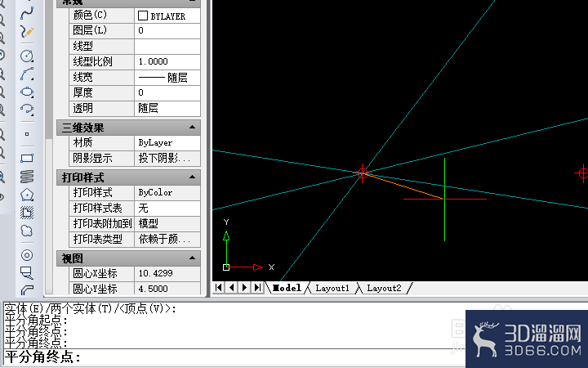Click the properties panel vertical scrollbar
Screen dimensions: 588x368
pyautogui.click(x=49, y=146)
